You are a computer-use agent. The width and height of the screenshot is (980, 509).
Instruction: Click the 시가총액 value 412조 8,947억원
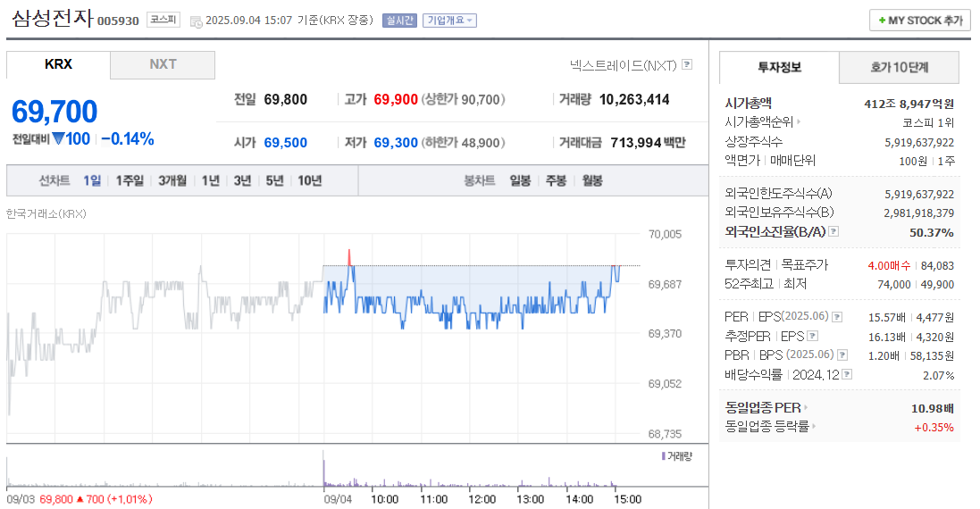point(909,104)
